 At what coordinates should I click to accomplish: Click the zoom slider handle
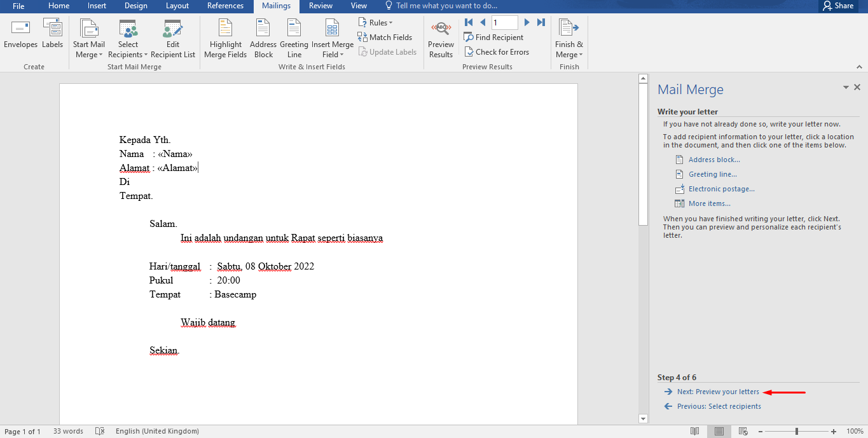pyautogui.click(x=797, y=431)
